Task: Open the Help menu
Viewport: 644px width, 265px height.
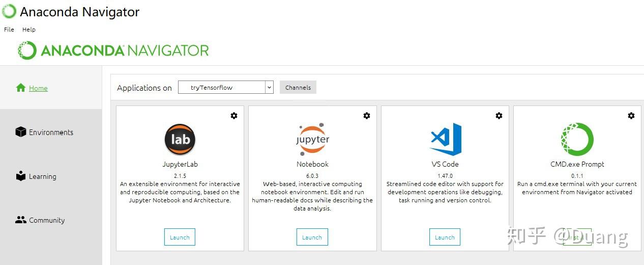Action: coord(29,30)
